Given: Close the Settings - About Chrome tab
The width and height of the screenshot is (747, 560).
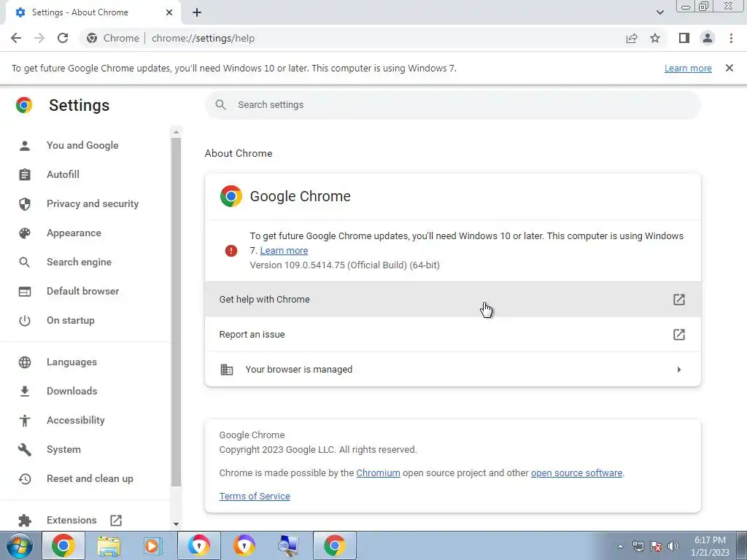Looking at the screenshot, I should [x=169, y=12].
